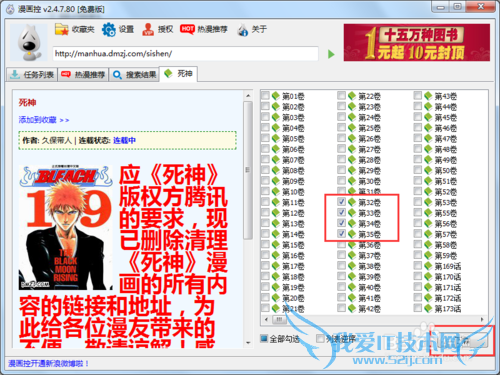Click the left panel vertical scrollbar thumb
Image resolution: width=500 pixels, height=375 pixels.
click(248, 170)
